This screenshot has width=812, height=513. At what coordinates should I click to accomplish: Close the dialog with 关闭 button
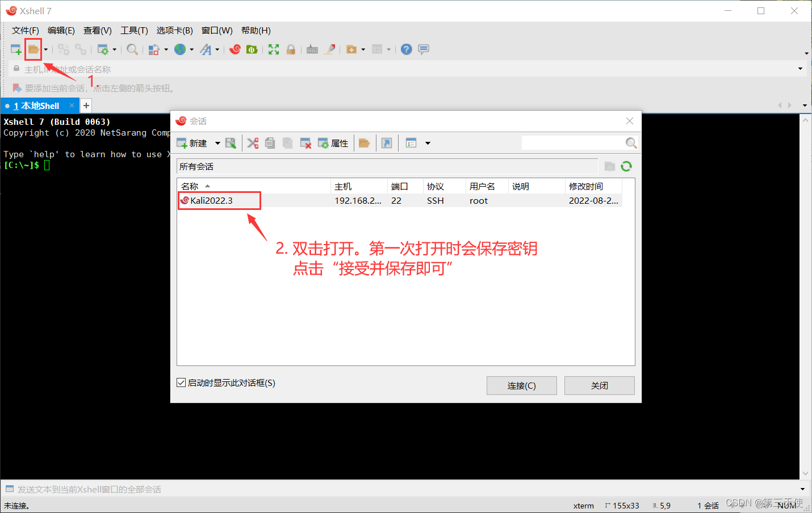click(x=599, y=385)
